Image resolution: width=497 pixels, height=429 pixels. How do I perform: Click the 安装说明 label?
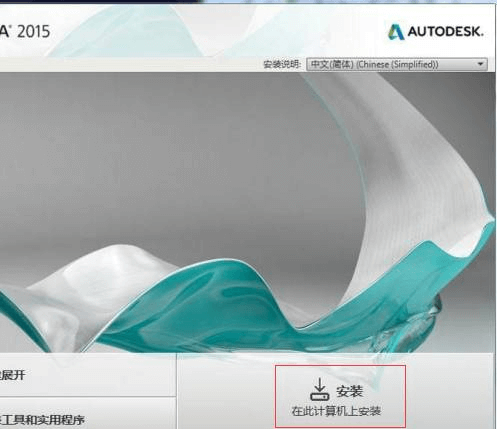point(282,64)
